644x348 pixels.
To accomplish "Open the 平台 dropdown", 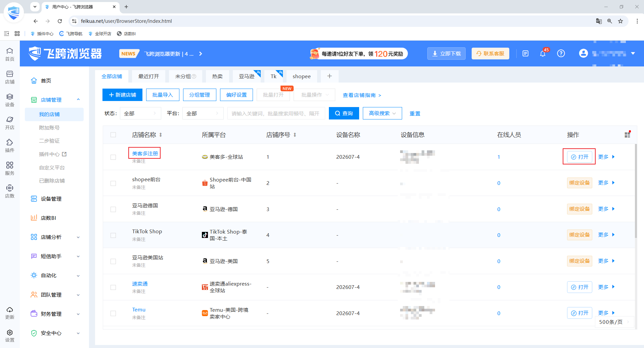I will (203, 113).
